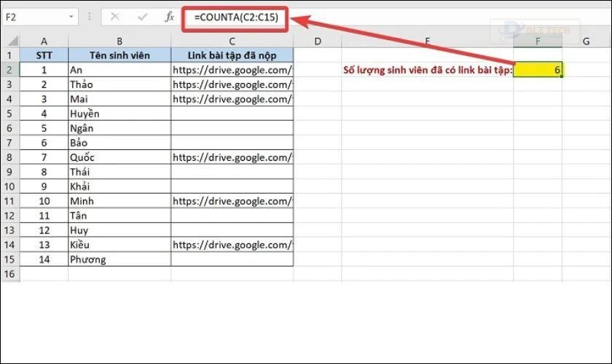The width and height of the screenshot is (612, 364).
Task: Select column G header
Action: pyautogui.click(x=586, y=41)
